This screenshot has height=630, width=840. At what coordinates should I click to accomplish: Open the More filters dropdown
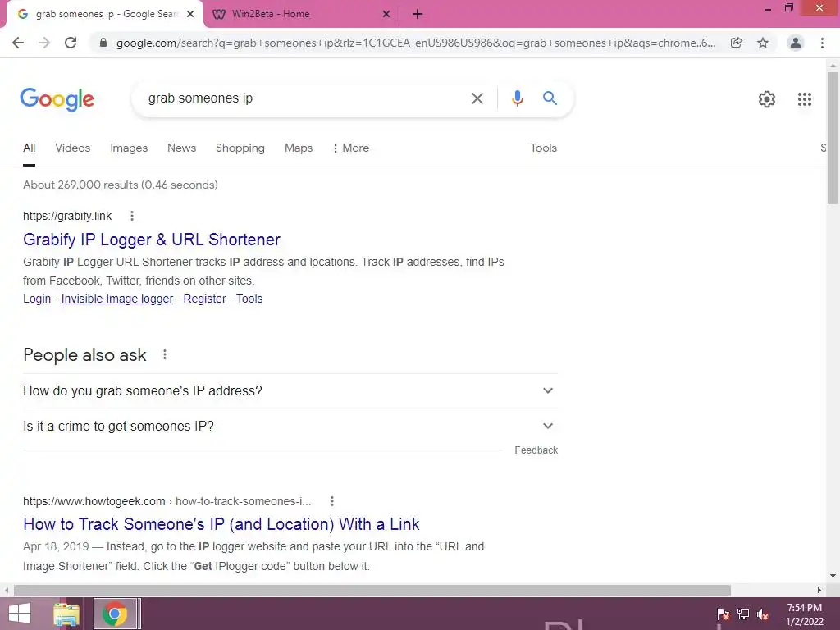tap(351, 148)
